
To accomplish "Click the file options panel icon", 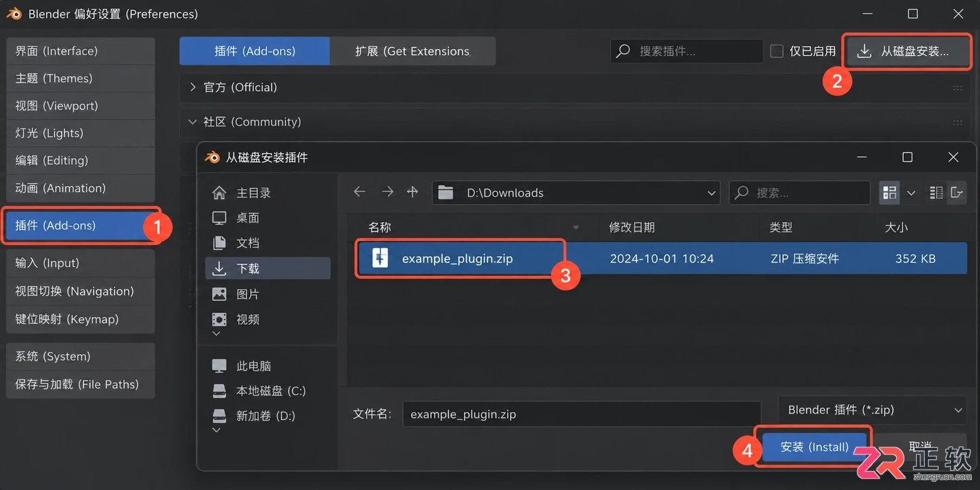I will point(957,193).
